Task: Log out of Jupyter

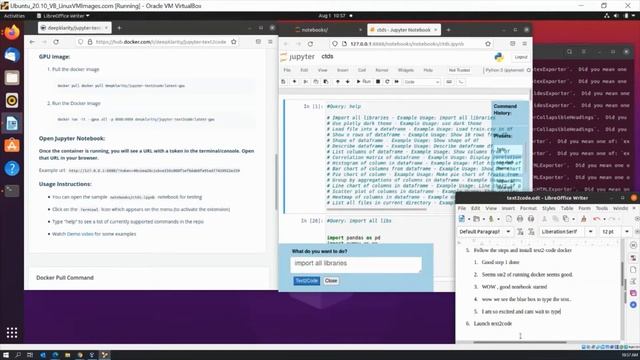Action: click(521, 57)
